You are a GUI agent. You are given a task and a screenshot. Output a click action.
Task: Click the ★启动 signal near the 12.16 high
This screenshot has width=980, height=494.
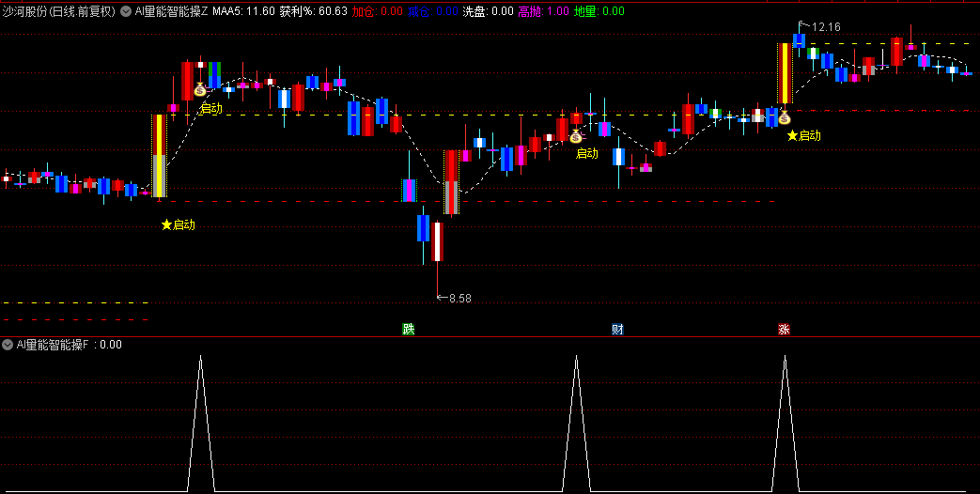[803, 135]
